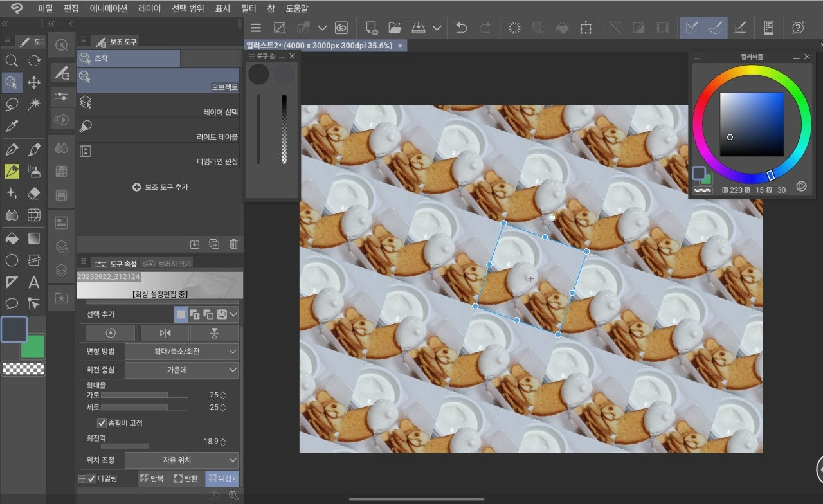Switch to 브러시 크기 tab
This screenshot has height=504, width=823.
tap(167, 264)
